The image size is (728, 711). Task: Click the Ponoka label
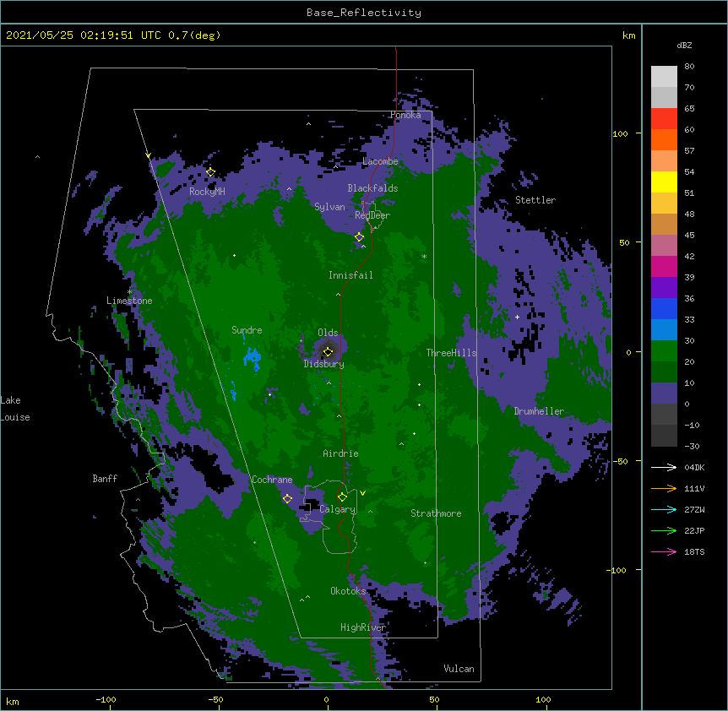tap(405, 115)
